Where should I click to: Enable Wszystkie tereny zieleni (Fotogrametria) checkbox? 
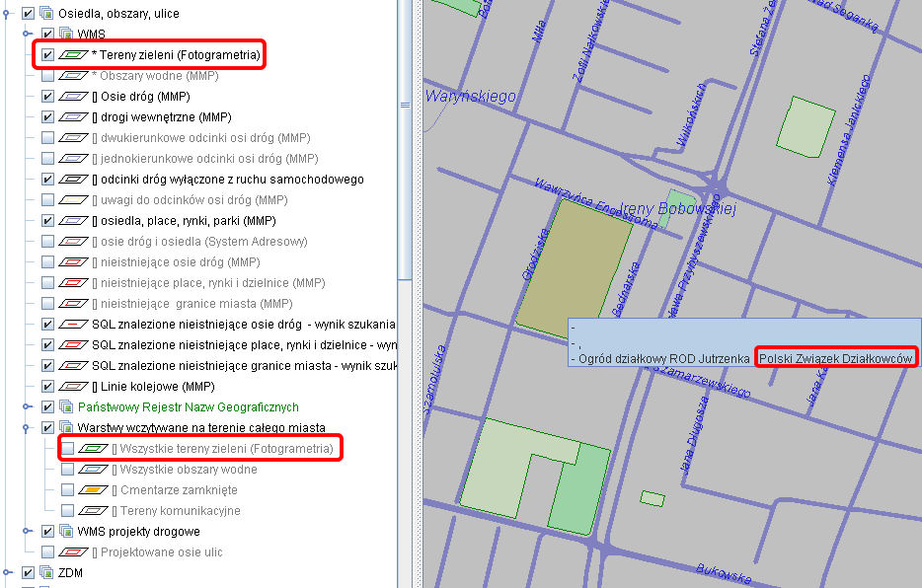(x=67, y=449)
